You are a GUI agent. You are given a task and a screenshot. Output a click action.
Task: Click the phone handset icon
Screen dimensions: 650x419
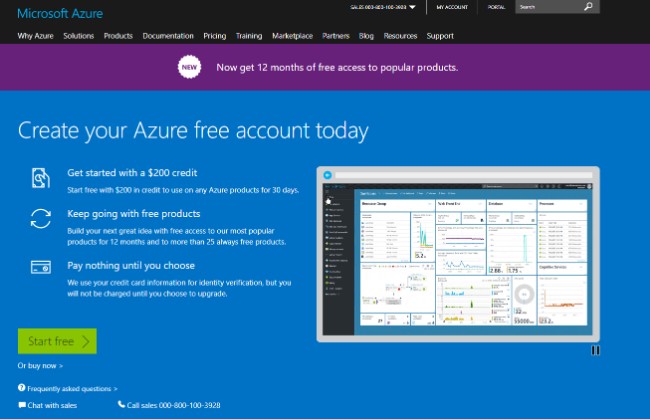[121, 404]
